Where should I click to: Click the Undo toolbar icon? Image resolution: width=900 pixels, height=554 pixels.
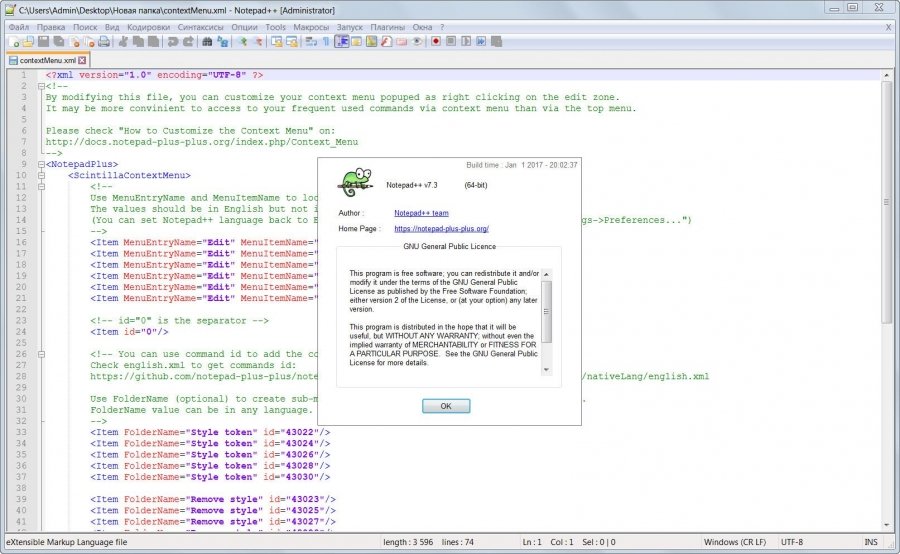[x=173, y=42]
